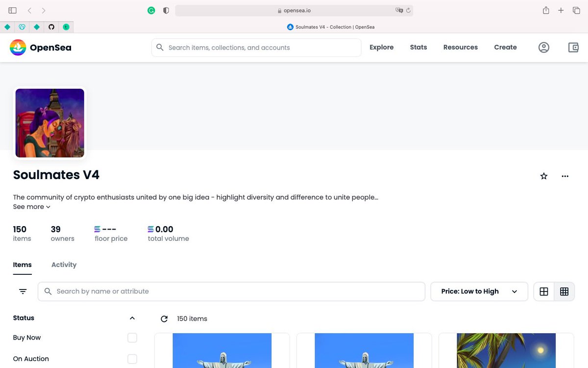Screen dimensions: 588x368
Task: Refresh the items list
Action: 164,318
